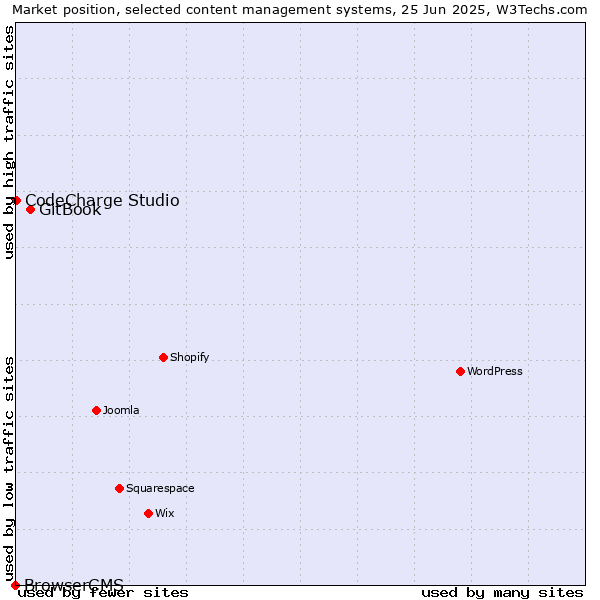Click the Joomla red data point
600x600 pixels.
[x=96, y=410]
